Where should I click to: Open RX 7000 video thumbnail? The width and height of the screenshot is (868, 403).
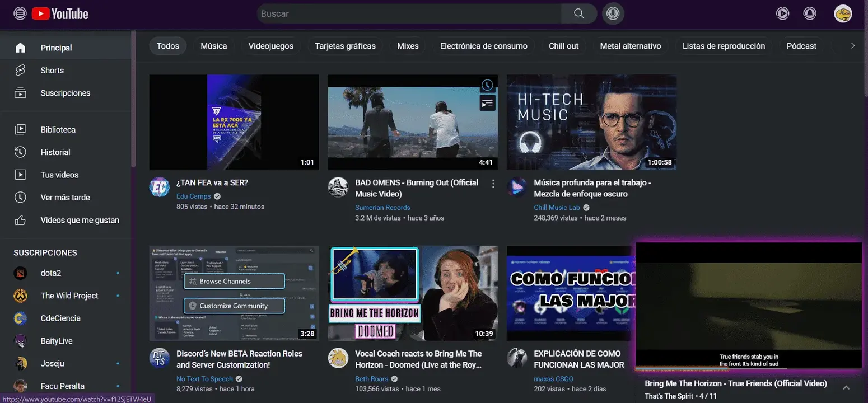click(234, 122)
